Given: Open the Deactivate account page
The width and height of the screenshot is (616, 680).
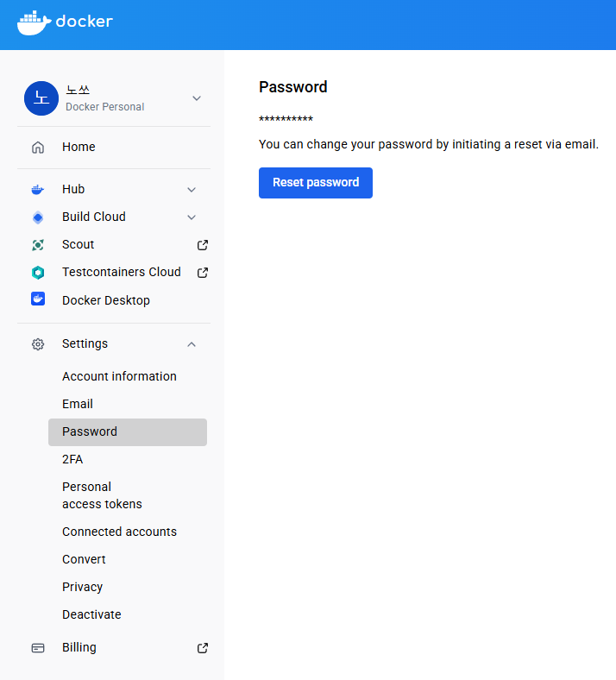Looking at the screenshot, I should (x=91, y=614).
